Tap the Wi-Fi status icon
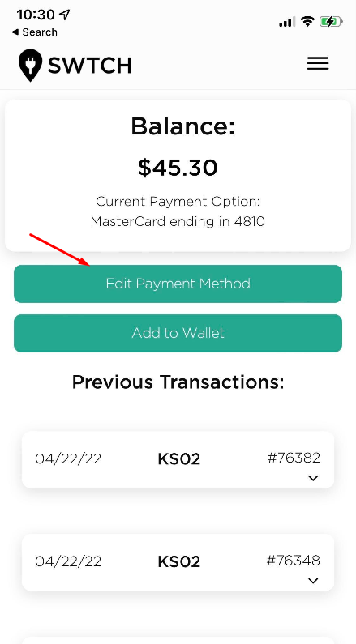Viewport: 356px width, 644px height. (x=307, y=21)
